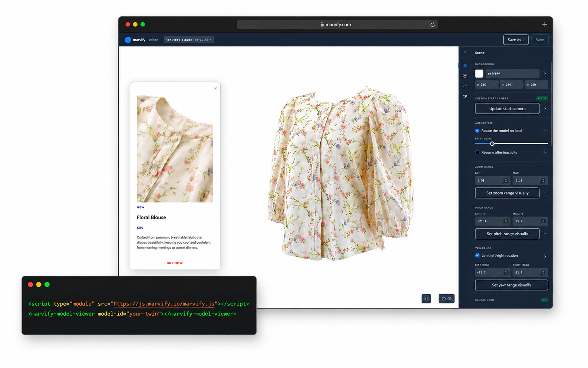
Task: Click Update start camera button
Action: pyautogui.click(x=507, y=109)
